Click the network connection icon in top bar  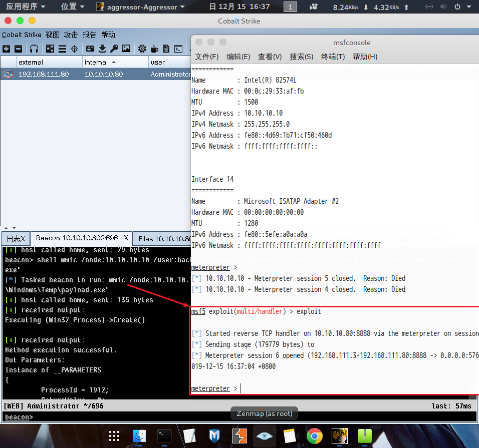click(429, 7)
